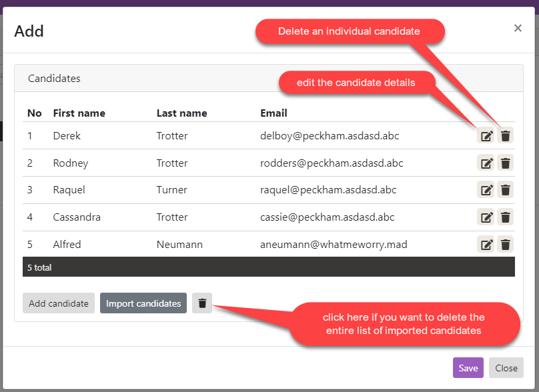Screen dimensions: 539x392
Task: Dismiss the Add dialog with X
Action: point(518,28)
